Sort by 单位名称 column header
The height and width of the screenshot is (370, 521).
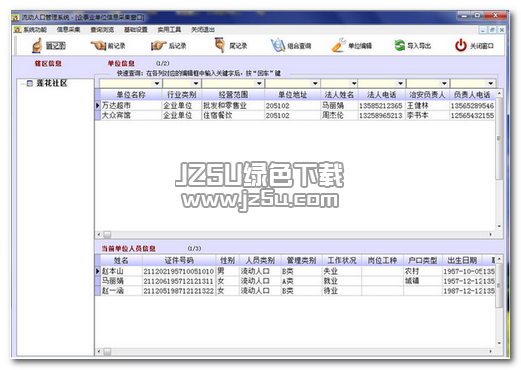click(x=131, y=95)
